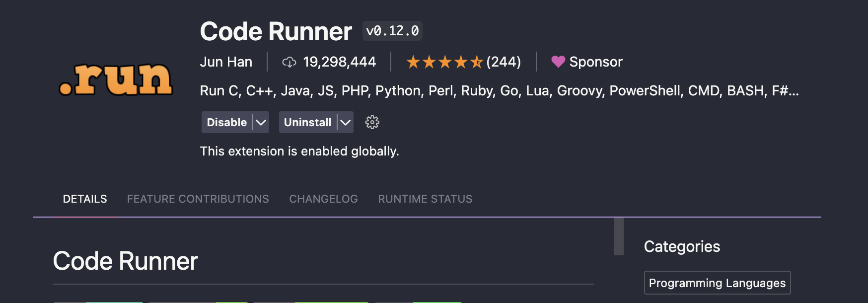Click the cloud download install icon

click(x=289, y=62)
